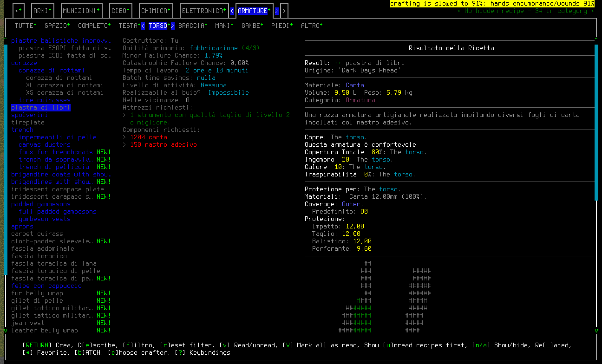Select the PIEDI subcategory
The image size is (602, 364).
(282, 26)
